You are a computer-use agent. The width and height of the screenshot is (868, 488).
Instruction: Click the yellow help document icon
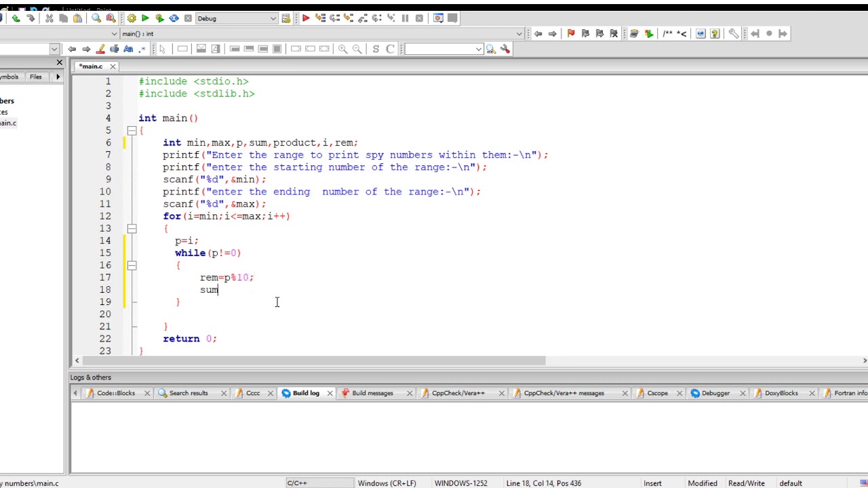[x=715, y=33]
